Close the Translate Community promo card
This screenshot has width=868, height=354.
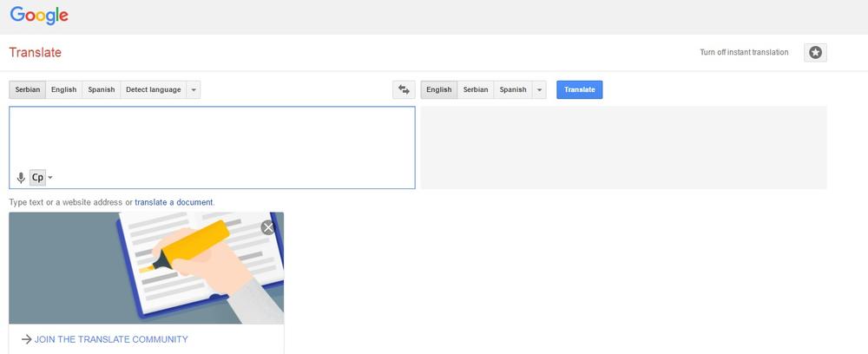(268, 227)
